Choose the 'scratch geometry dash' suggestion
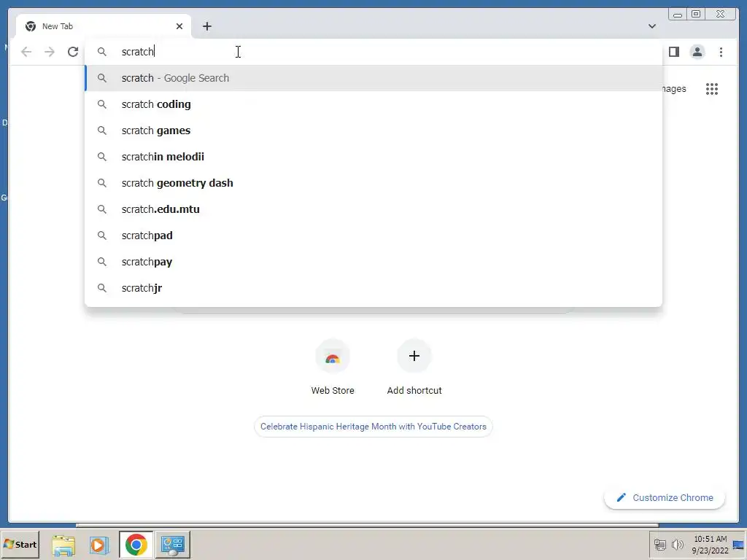The height and width of the screenshot is (560, 747). coord(373,183)
